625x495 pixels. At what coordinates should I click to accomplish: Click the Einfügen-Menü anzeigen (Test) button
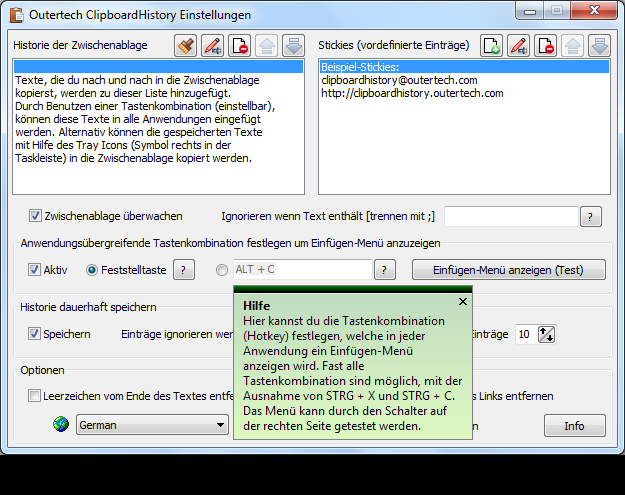(509, 270)
